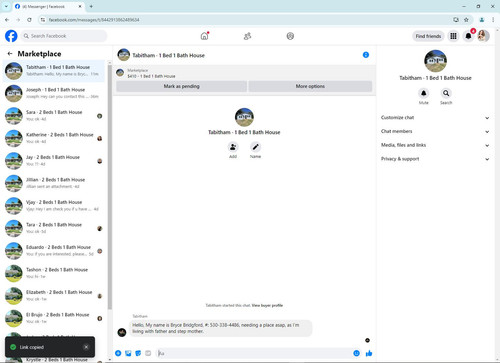Choose a sticker in the composer
The image size is (500, 363).
(x=138, y=353)
